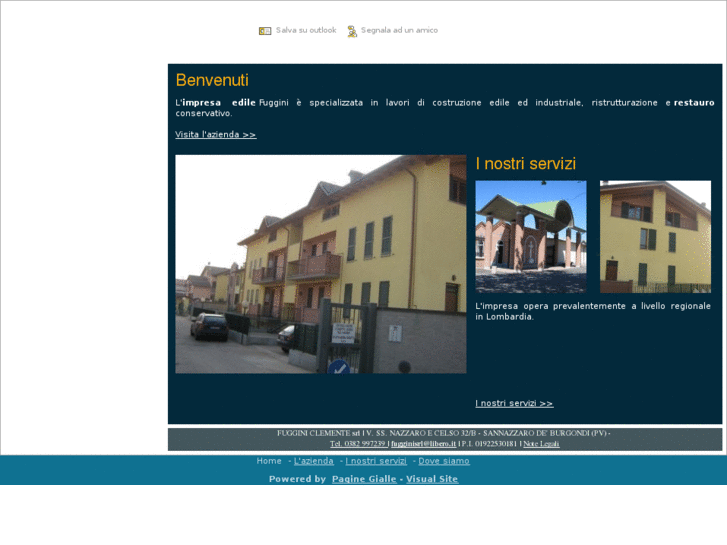727x545 pixels.
Task: Open L'azienda in footer menu
Action: click(314, 461)
